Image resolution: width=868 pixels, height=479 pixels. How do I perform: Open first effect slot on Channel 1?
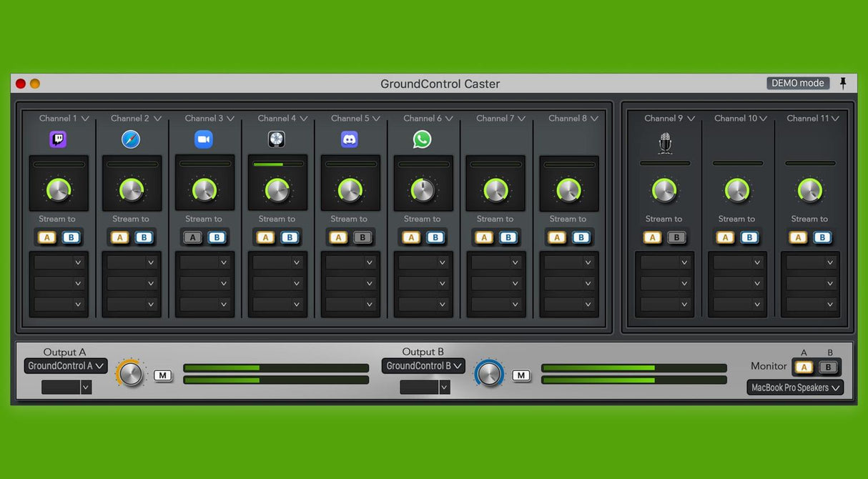pyautogui.click(x=59, y=262)
